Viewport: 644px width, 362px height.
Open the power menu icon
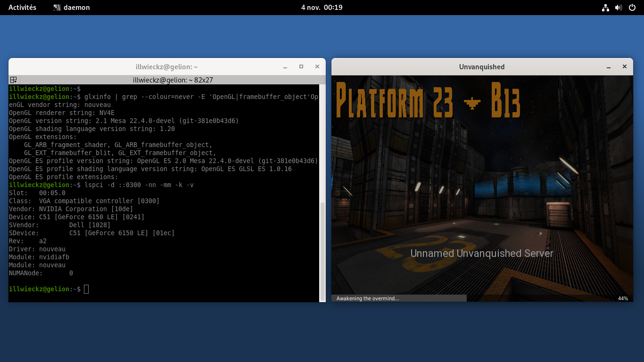click(632, 8)
